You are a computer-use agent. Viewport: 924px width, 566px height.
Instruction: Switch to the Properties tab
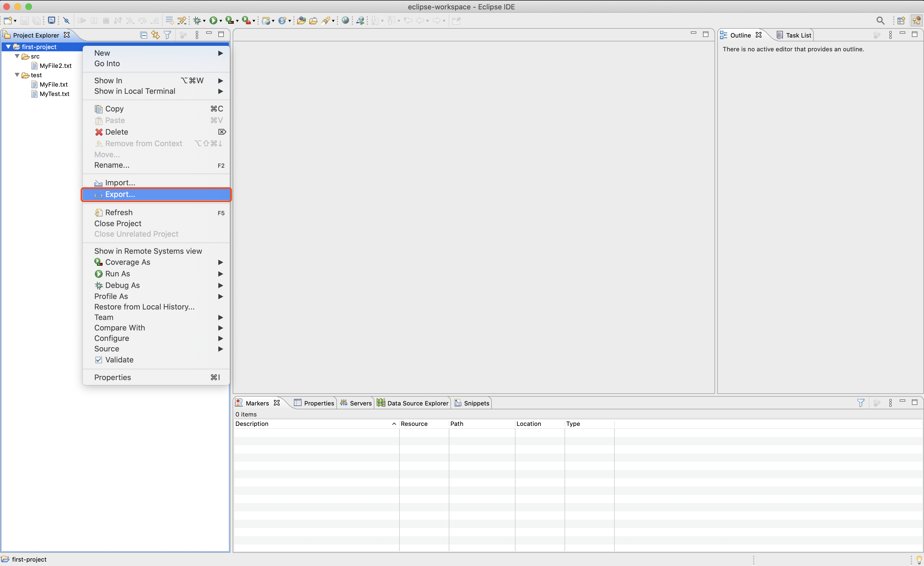[x=314, y=403]
